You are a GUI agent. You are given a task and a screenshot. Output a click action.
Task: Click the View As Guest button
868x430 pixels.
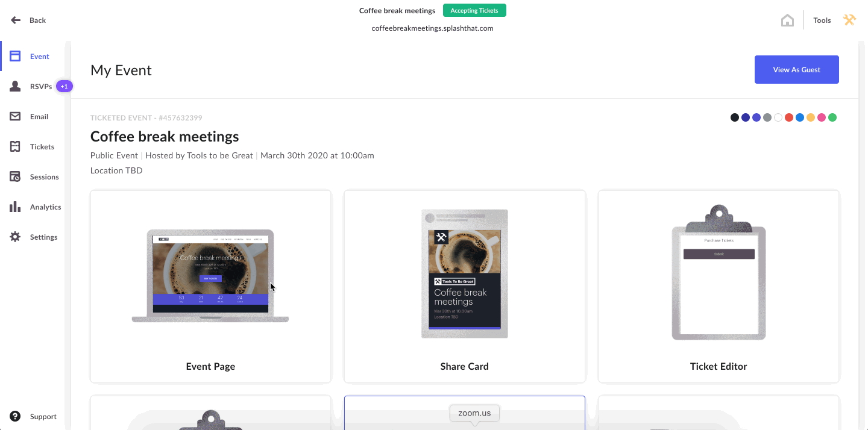[x=797, y=70]
